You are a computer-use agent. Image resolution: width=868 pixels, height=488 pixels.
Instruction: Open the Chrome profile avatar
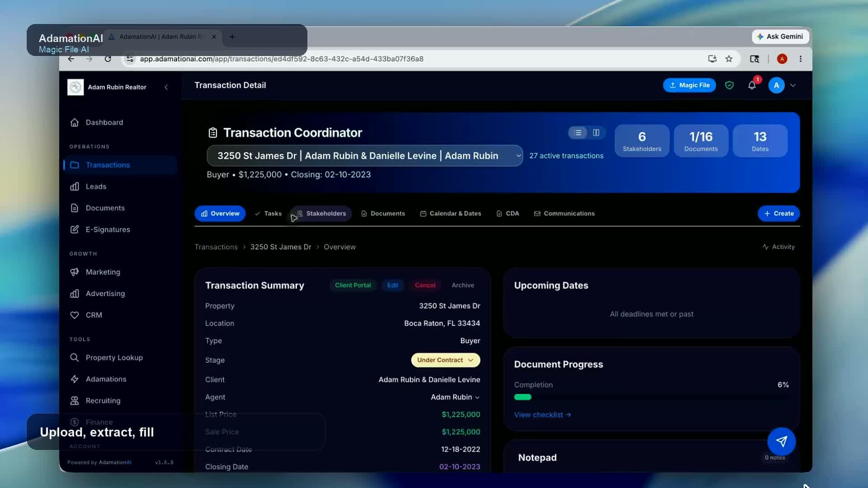point(782,59)
